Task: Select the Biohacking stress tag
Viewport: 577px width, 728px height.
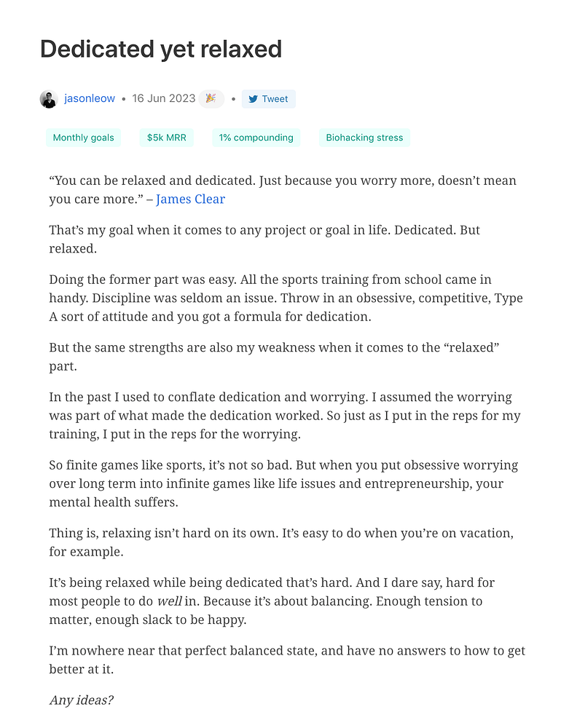Action: tap(364, 138)
